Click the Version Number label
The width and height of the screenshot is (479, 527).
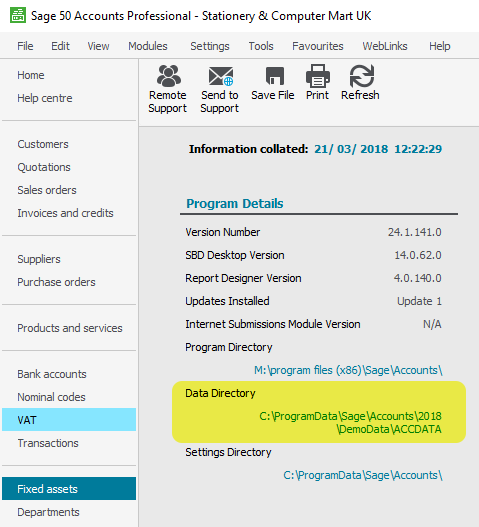[x=223, y=232]
